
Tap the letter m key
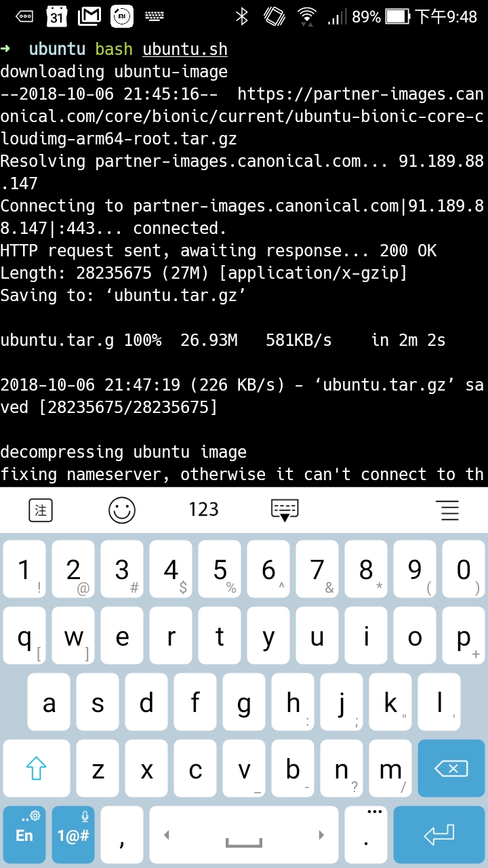[x=390, y=768]
